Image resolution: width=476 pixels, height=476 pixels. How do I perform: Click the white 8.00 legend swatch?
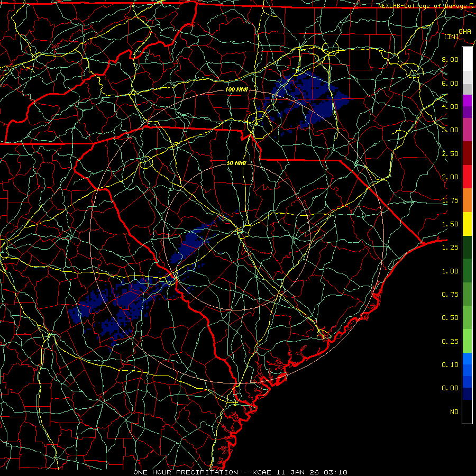[x=467, y=59]
